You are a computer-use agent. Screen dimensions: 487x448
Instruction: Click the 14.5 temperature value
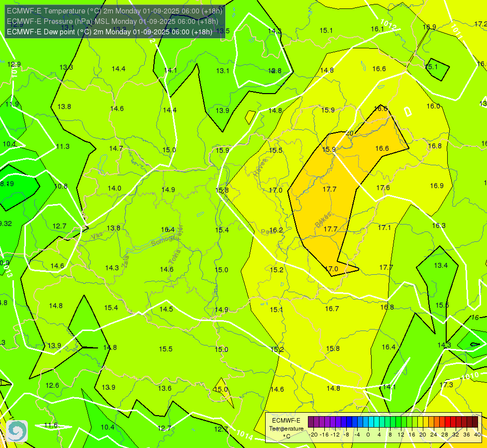(x=166, y=309)
